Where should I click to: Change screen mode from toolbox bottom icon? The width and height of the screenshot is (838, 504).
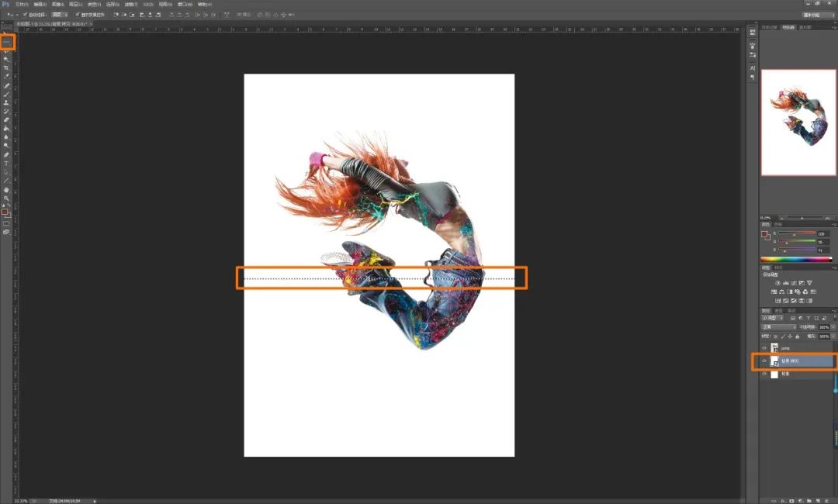(6, 233)
